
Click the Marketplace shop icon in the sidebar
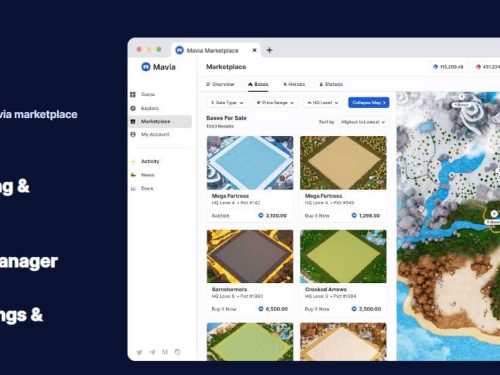[x=133, y=121]
